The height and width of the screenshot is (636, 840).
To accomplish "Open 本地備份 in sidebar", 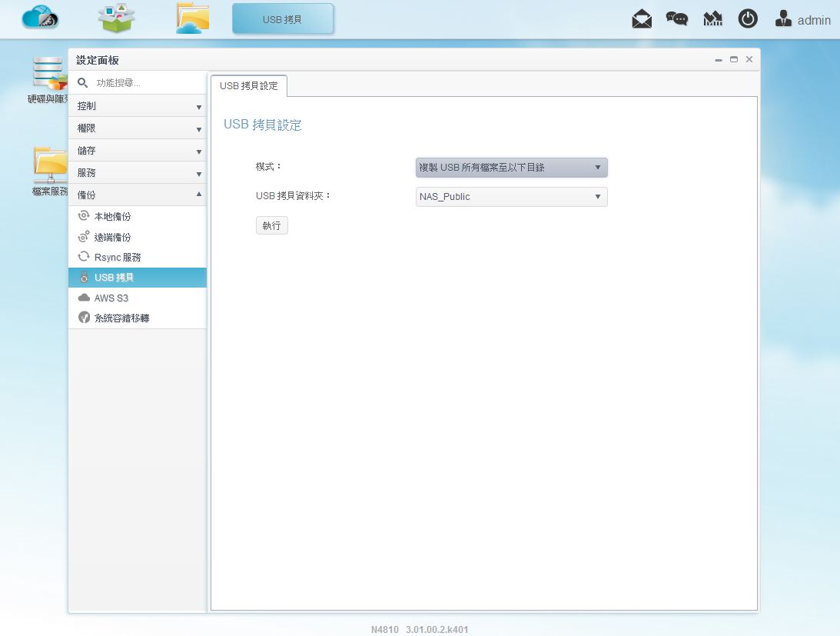I will tap(138, 217).
